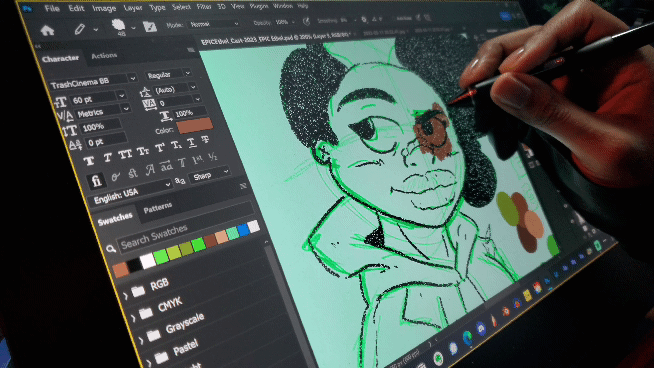Screen dimensions: 654x368
Task: Pick the peach recent swatch
Action: [x=221, y=237]
